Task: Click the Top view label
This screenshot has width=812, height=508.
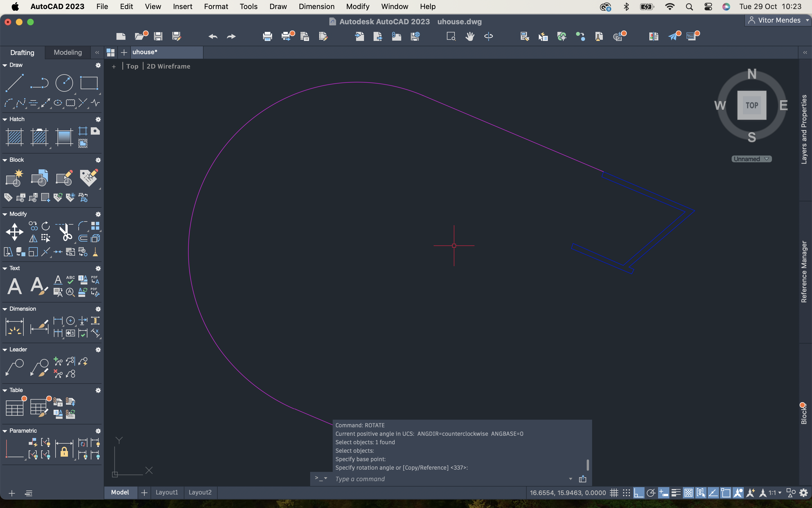Action: click(132, 66)
